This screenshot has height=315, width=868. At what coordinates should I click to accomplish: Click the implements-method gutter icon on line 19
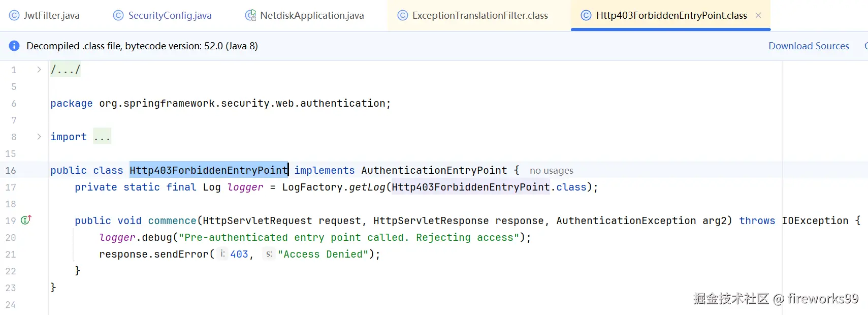click(x=26, y=220)
